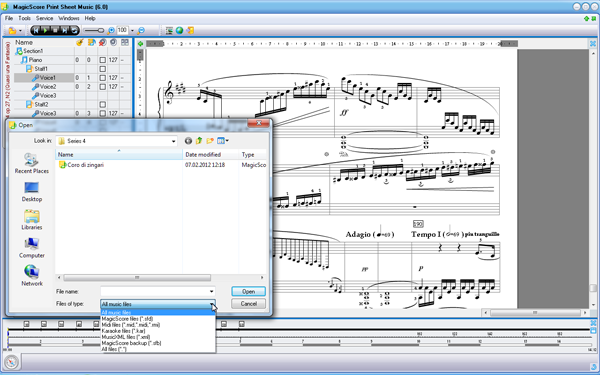Open the File name history dropdown arrow
Image resolution: width=600 pixels, height=375 pixels.
[211, 292]
